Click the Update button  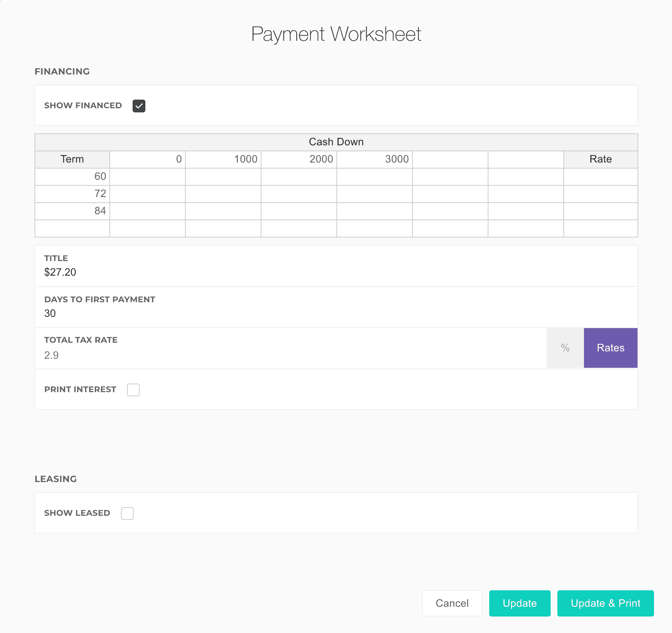[520, 603]
